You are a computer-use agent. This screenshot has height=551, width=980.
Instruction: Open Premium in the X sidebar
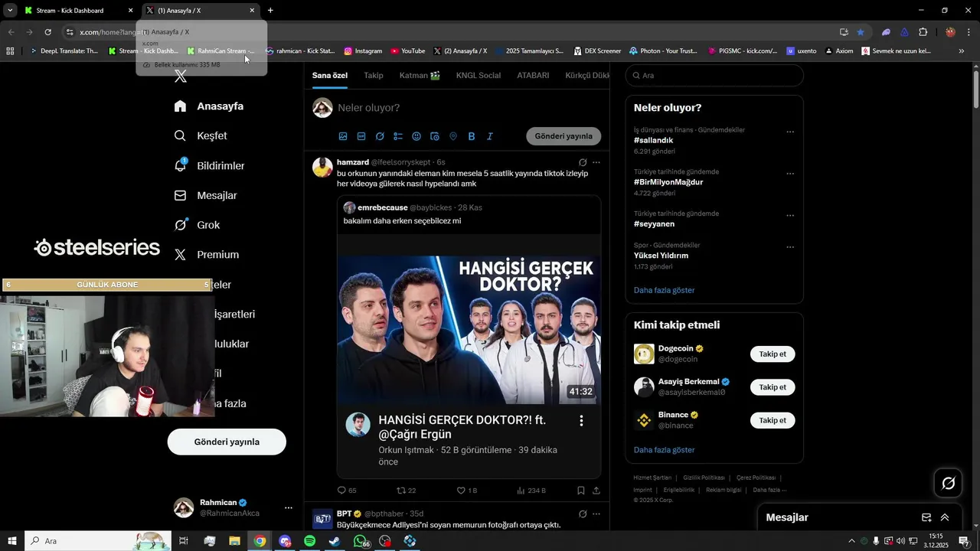click(x=206, y=255)
